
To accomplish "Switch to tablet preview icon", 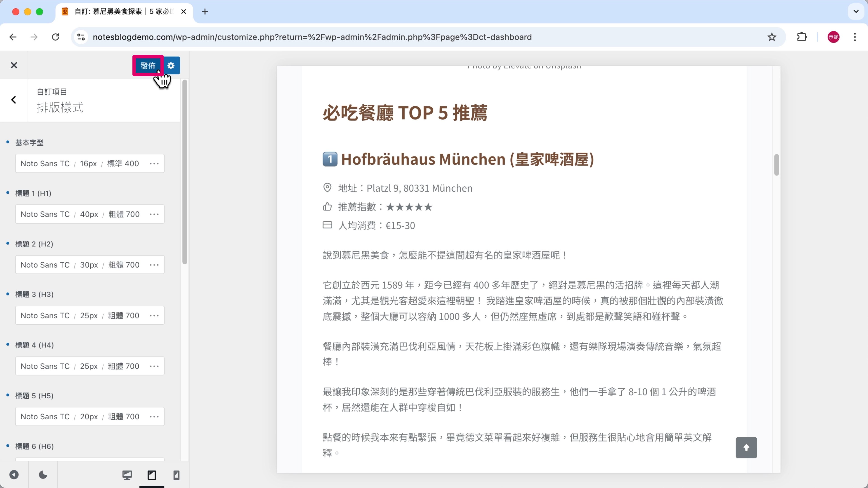I will click(x=152, y=475).
